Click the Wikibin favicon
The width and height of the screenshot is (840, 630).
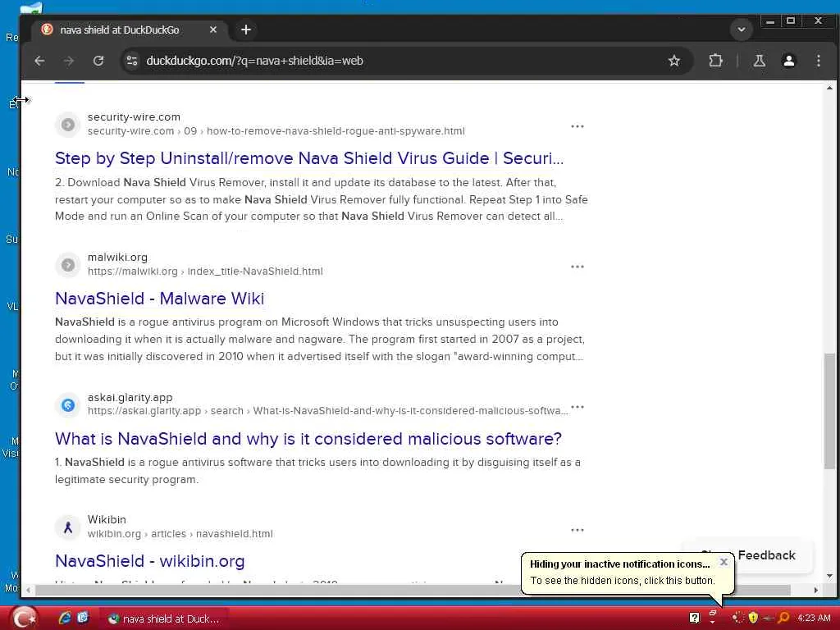[x=68, y=527]
